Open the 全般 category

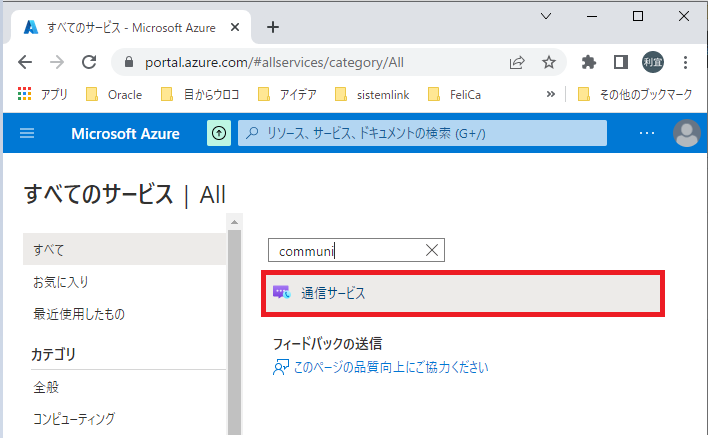pos(46,387)
